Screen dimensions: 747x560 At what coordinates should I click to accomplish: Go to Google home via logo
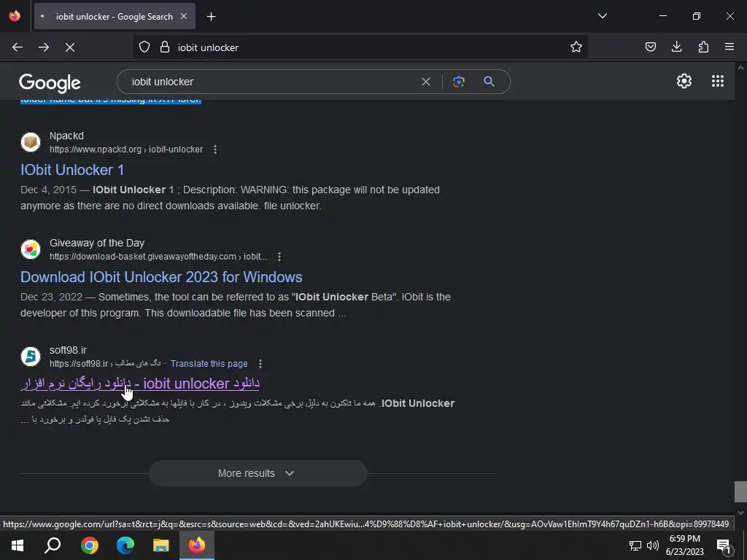(50, 83)
